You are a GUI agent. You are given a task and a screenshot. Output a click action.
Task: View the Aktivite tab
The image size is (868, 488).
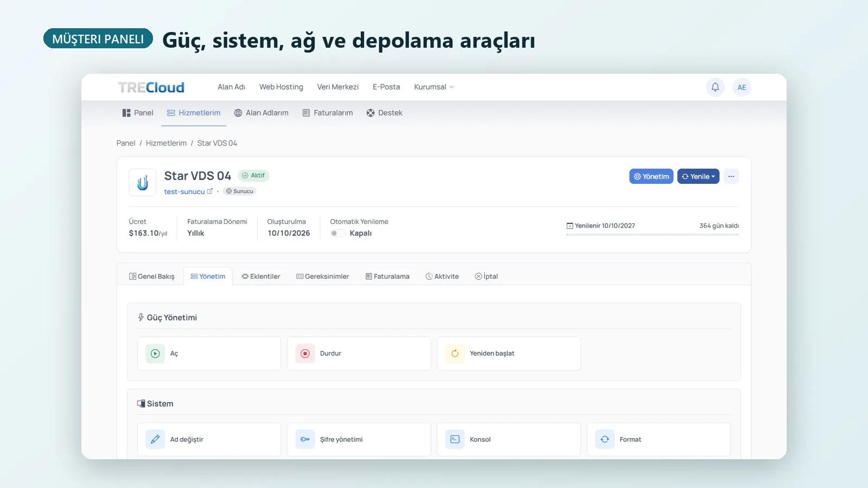click(x=442, y=277)
